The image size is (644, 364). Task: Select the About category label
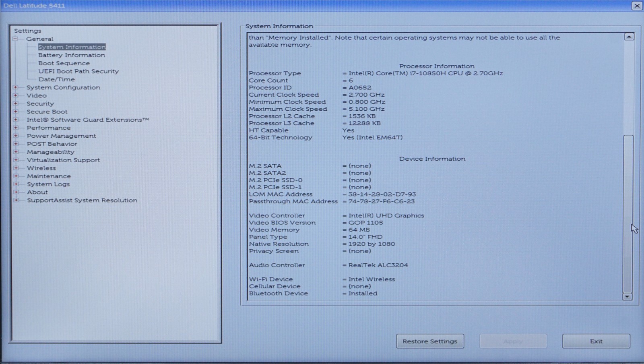[37, 192]
